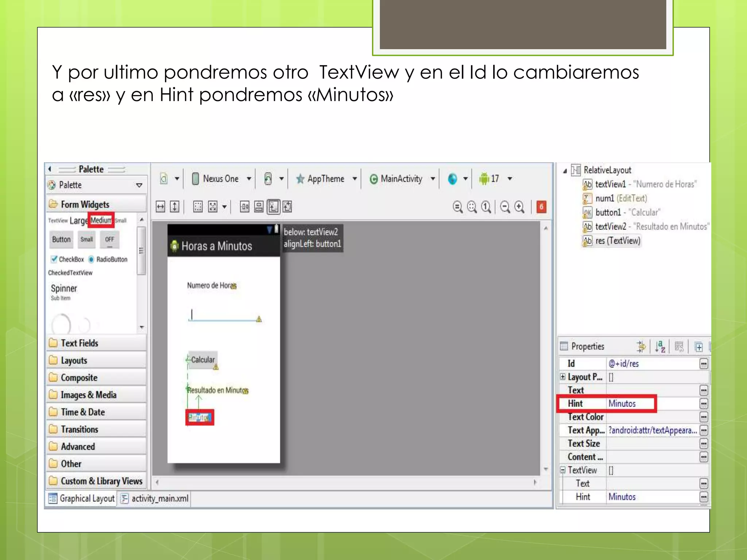Select the Spinner widget in palette
This screenshot has height=560, width=747.
64,291
